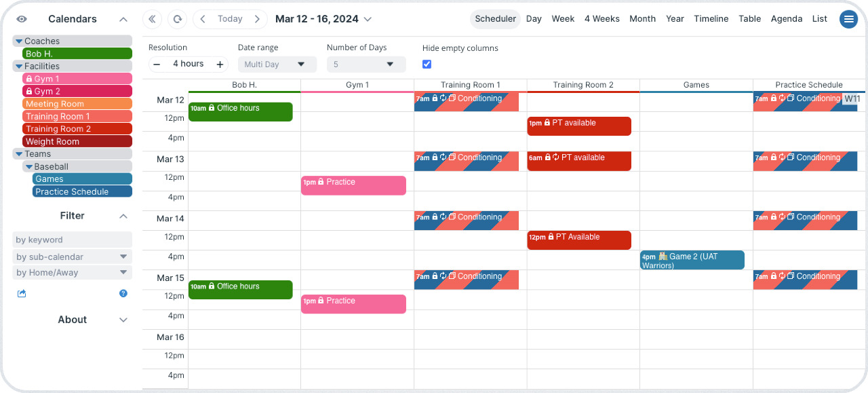Switch to the Agenda view
Image resolution: width=868 pixels, height=393 pixels.
tap(787, 19)
